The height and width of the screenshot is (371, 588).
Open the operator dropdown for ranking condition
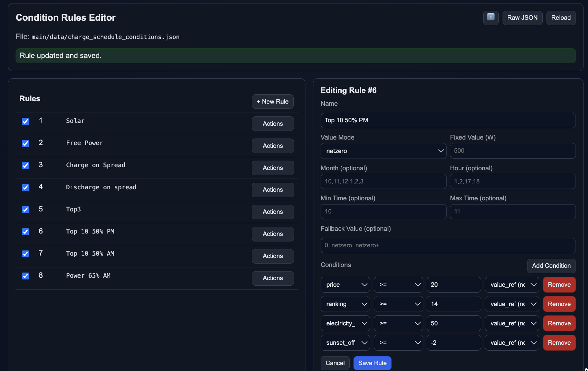(x=398, y=304)
